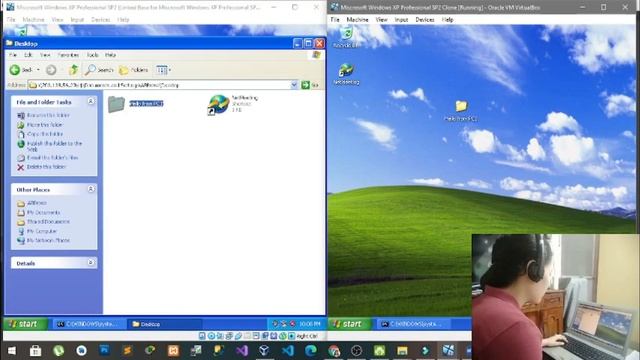Screen dimensions: 640x360
Task: Open OBS Studio from the host taskbar
Action: coord(356,351)
